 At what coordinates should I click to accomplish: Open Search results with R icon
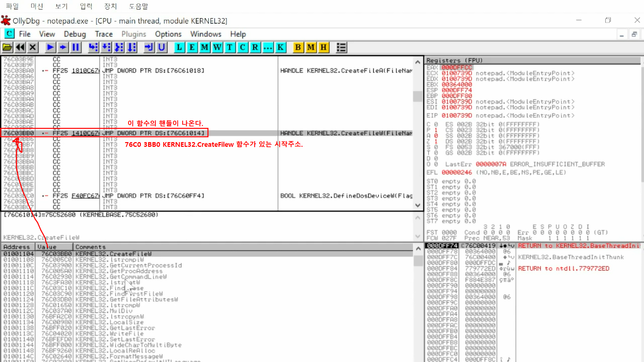(255, 47)
